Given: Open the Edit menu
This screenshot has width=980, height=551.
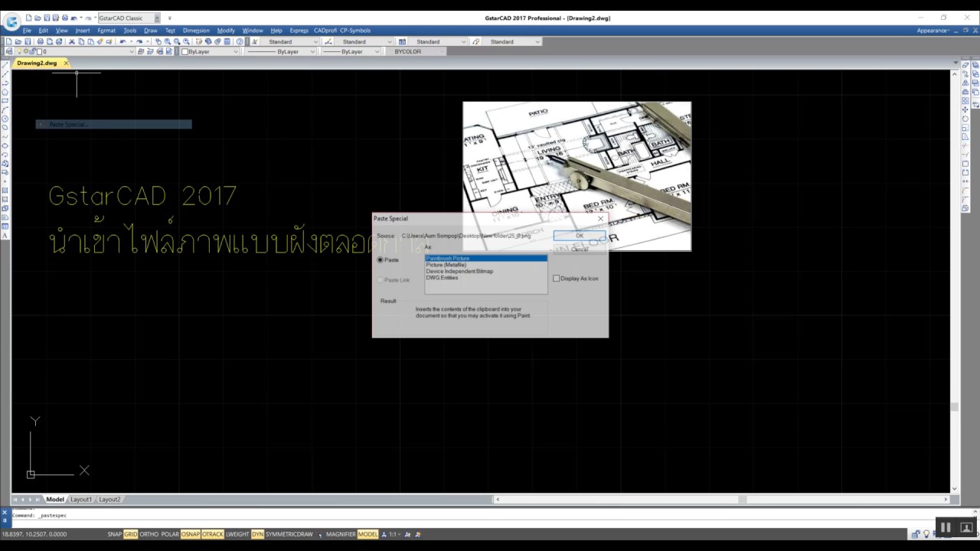Looking at the screenshot, I should (44, 31).
